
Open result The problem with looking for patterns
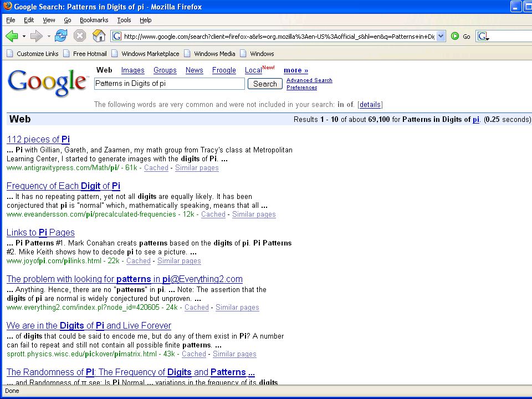[x=125, y=279]
